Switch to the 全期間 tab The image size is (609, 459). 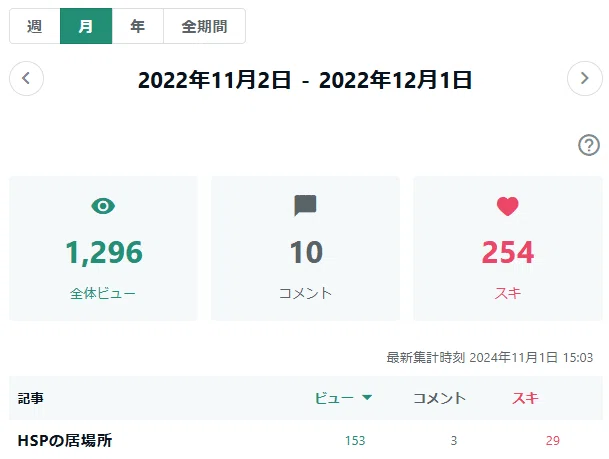(x=204, y=26)
